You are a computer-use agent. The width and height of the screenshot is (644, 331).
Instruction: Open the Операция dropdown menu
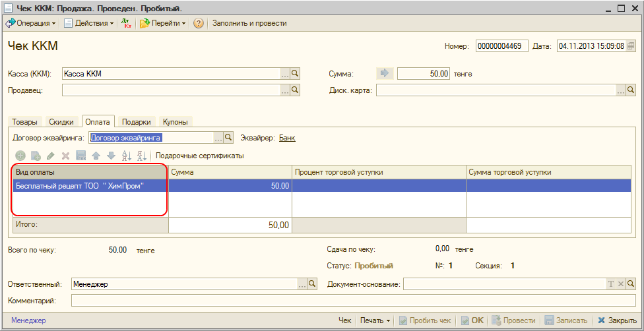(31, 23)
